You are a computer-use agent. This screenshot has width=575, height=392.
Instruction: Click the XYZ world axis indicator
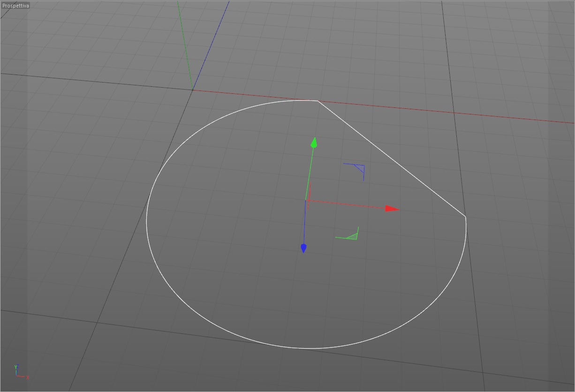21,372
